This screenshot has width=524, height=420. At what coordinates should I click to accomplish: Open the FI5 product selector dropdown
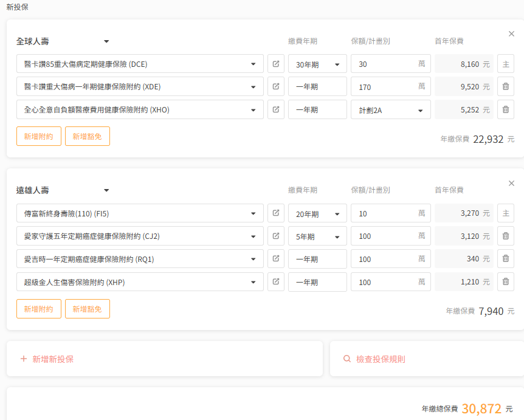point(140,213)
